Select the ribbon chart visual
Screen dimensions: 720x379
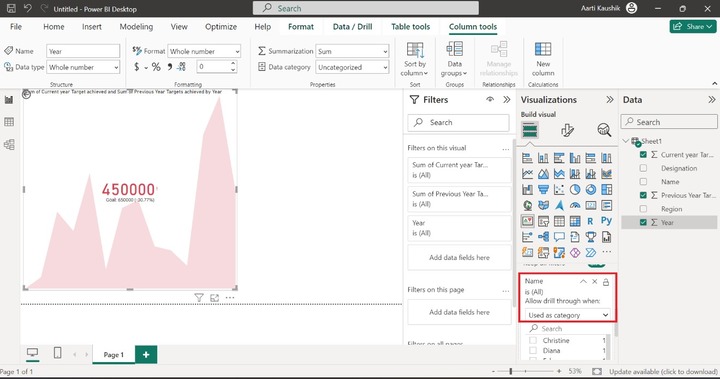point(607,174)
